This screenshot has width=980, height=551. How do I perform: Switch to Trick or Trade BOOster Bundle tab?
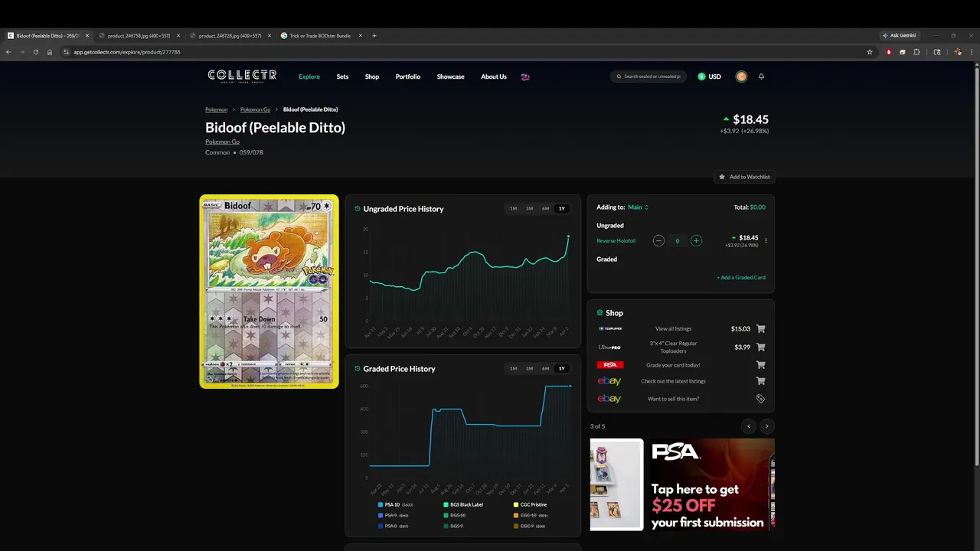point(319,35)
